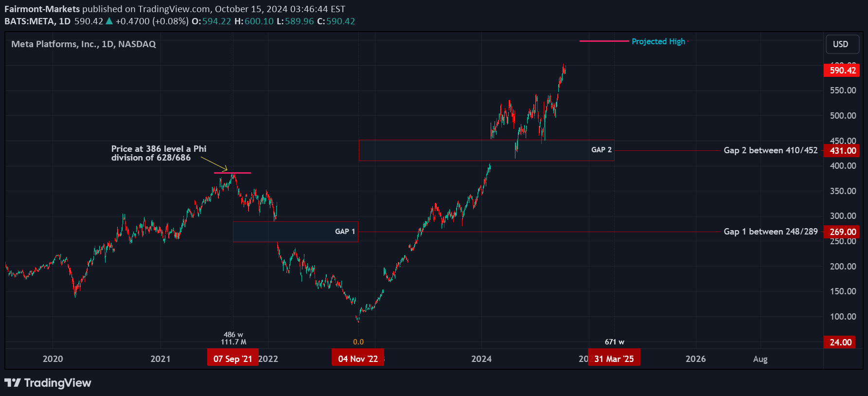Click the 671 w label
868x396 pixels.
point(614,342)
